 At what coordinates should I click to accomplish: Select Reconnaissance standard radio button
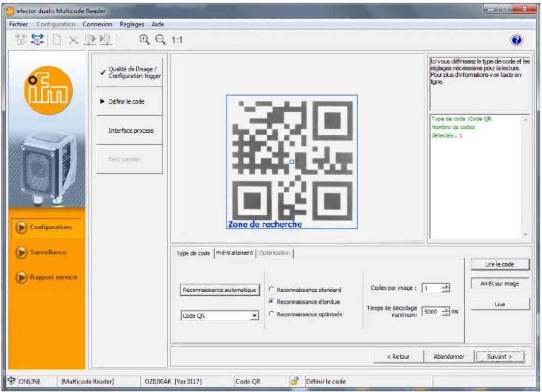tap(271, 290)
